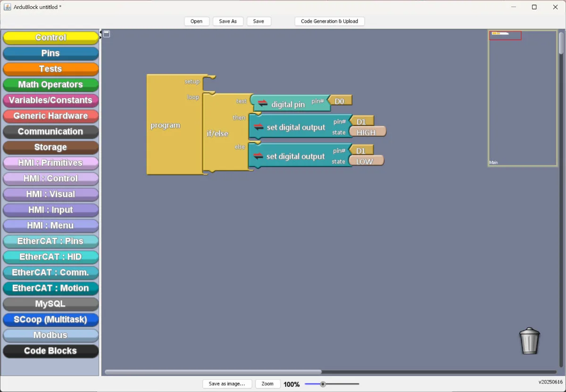This screenshot has width=566, height=392.
Task: Open the SCoop (Multitask) category
Action: click(50, 320)
